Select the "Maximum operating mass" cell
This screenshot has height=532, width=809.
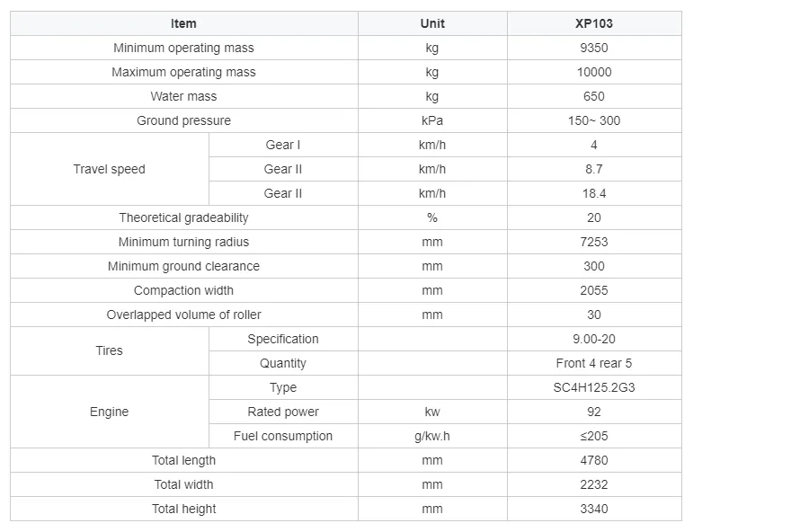tap(183, 72)
